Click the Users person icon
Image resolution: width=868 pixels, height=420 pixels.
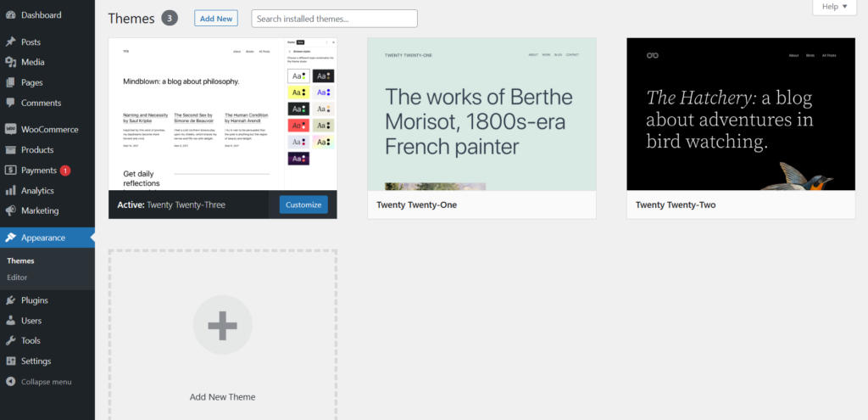coord(10,321)
